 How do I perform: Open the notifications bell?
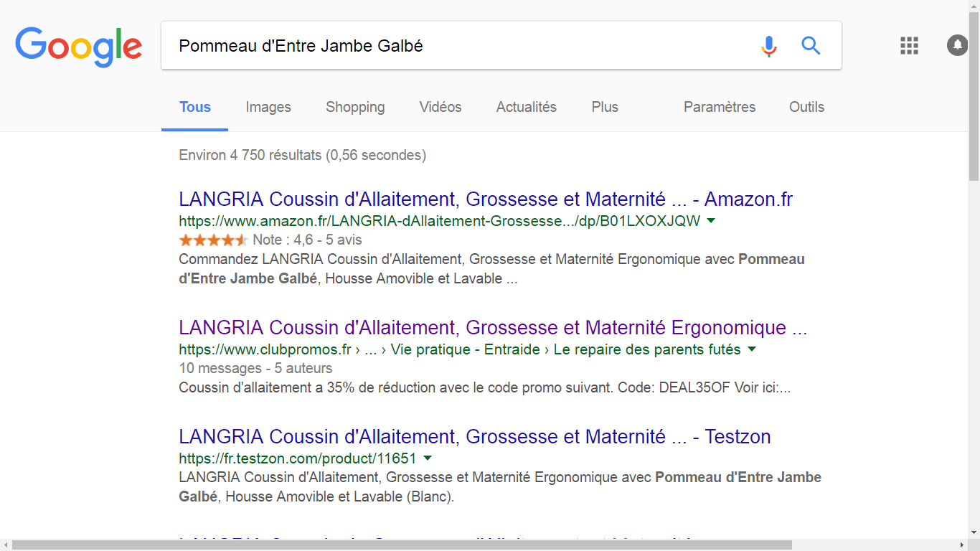pos(957,45)
